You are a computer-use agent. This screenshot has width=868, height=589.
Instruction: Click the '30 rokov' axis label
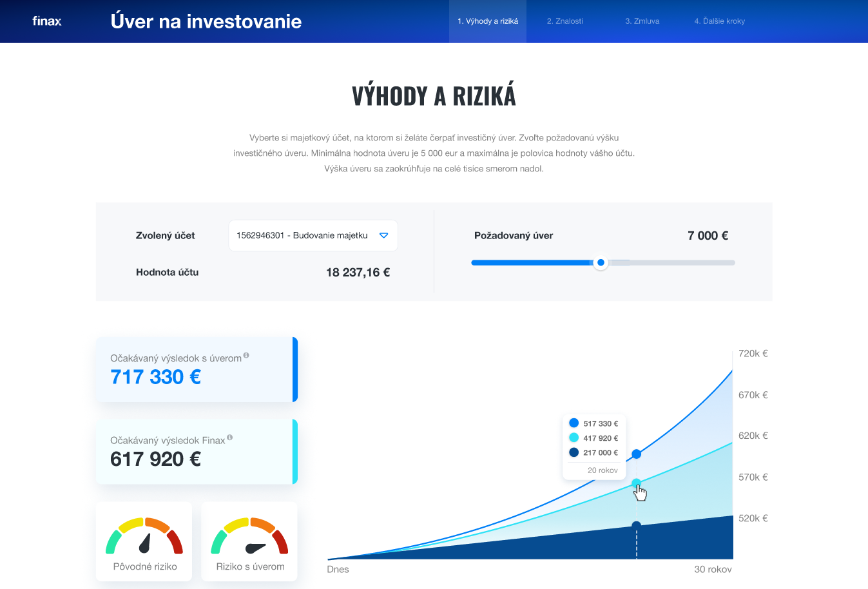(713, 569)
